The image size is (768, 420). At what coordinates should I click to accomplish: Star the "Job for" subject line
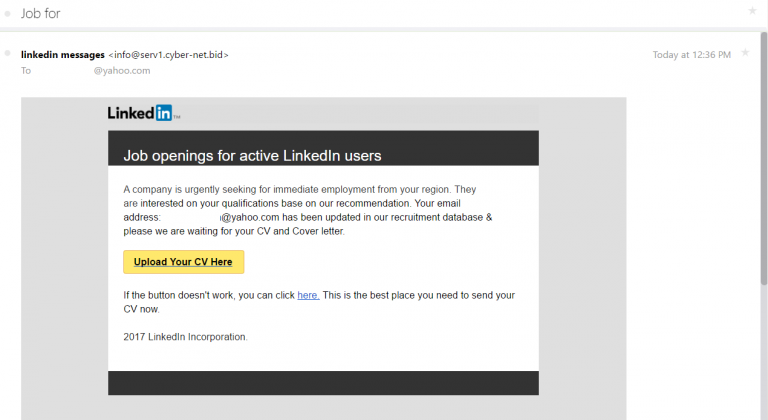tap(752, 11)
